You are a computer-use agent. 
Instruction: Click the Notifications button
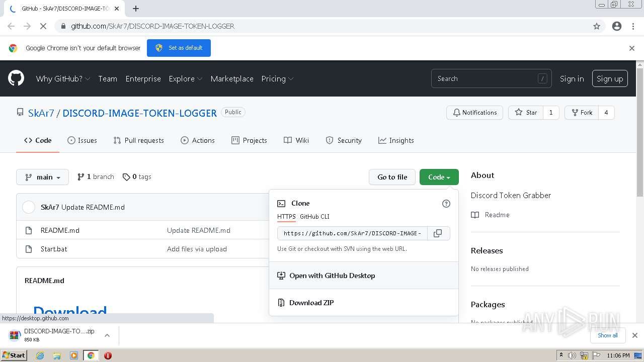click(474, 113)
